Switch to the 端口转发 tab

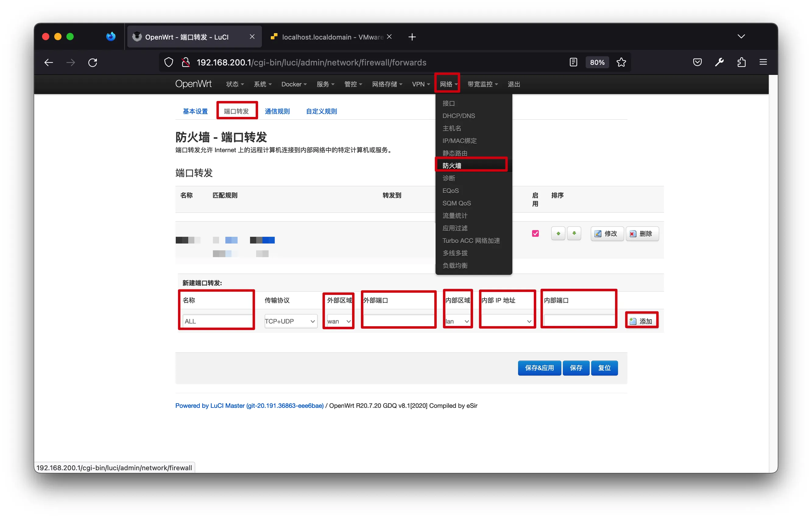[236, 111]
